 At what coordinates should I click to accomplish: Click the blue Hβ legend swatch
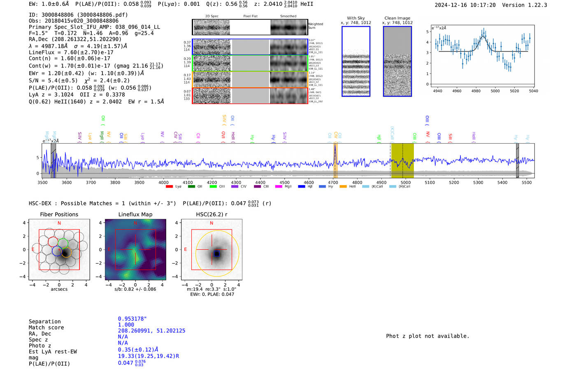point(302,187)
